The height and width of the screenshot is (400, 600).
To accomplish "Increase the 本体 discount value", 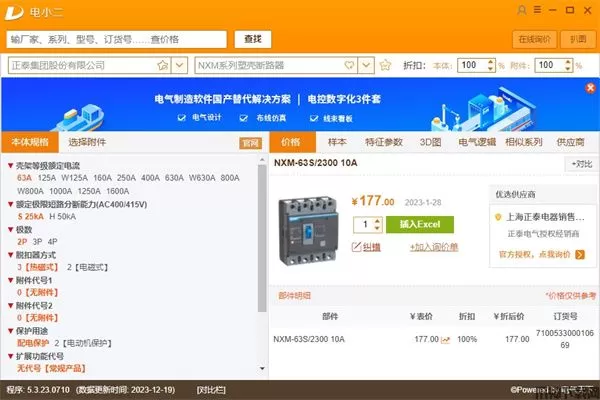I will pos(491,62).
